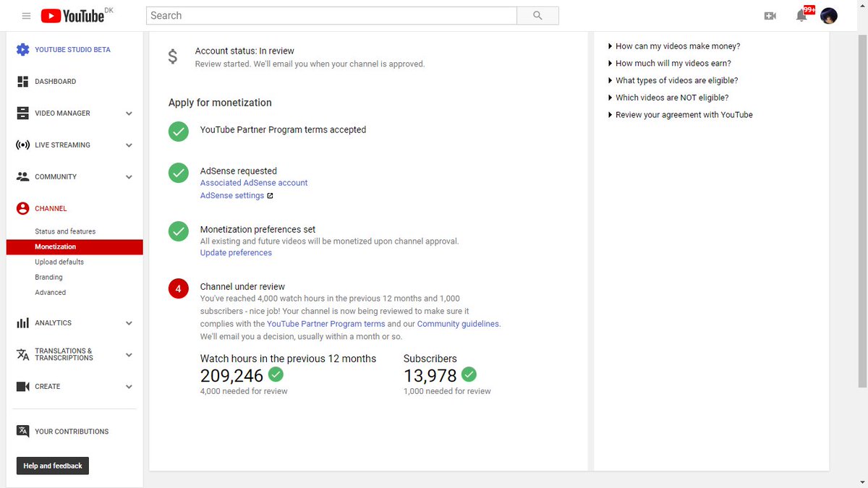Click the green check beside Monetization preferences set
The width and height of the screenshot is (868, 488).
coord(179,231)
